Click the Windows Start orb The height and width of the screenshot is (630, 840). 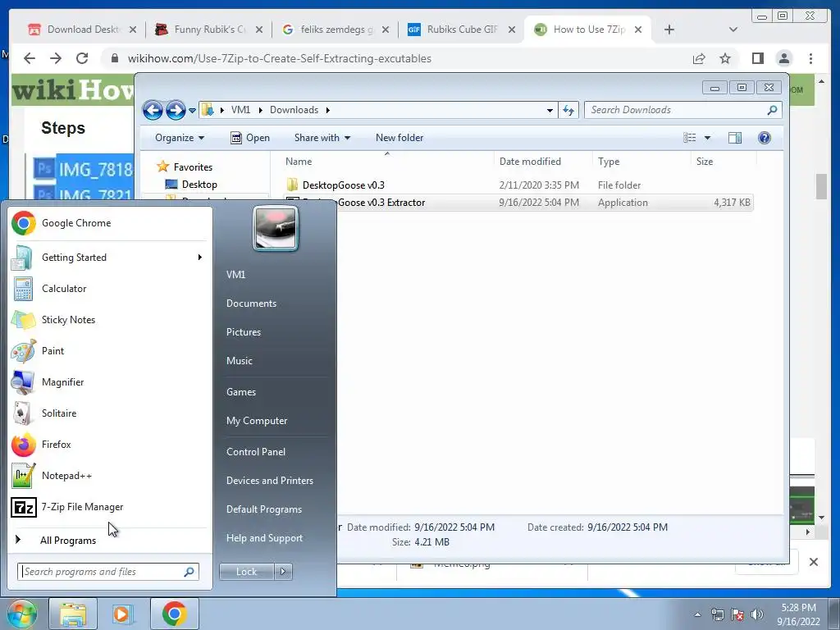click(x=21, y=614)
